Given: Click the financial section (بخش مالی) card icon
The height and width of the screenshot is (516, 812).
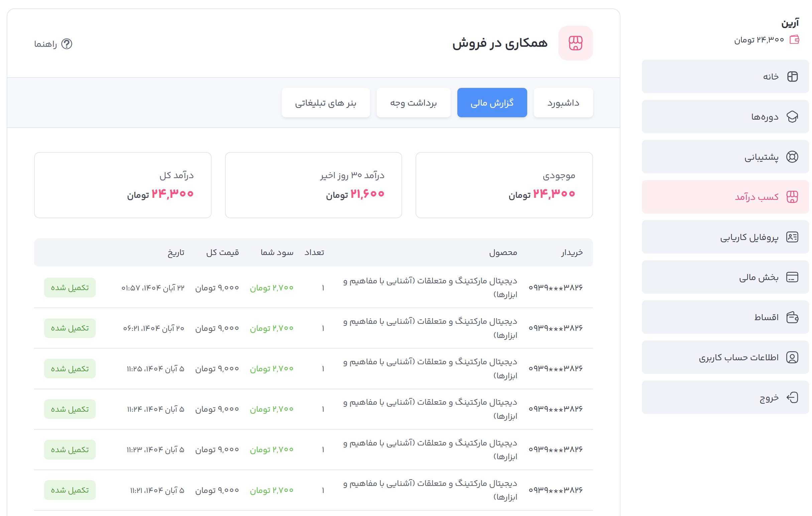Looking at the screenshot, I should point(792,277).
